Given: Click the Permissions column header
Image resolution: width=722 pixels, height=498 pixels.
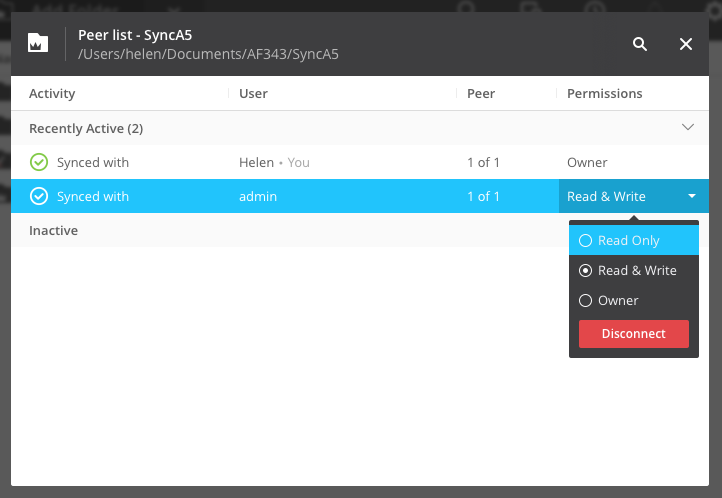Looking at the screenshot, I should tap(605, 93).
